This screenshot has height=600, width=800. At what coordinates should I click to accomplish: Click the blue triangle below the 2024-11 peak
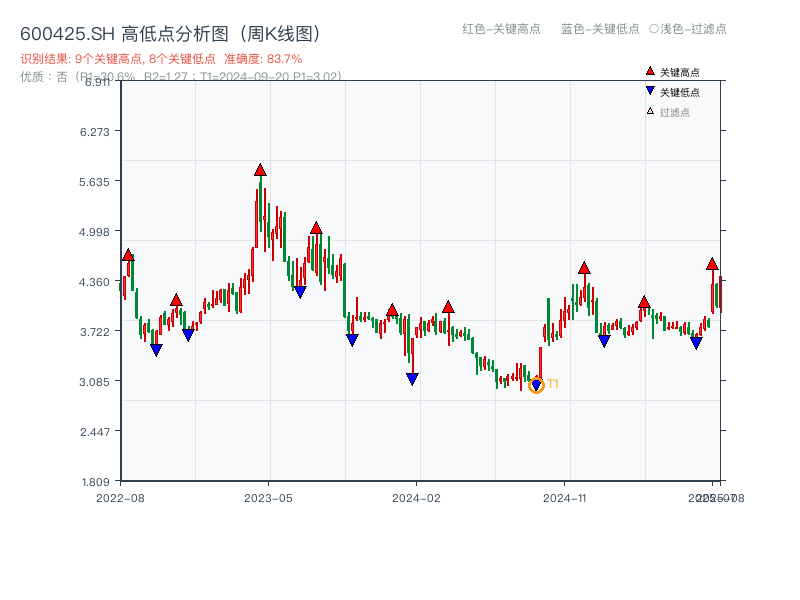(602, 342)
